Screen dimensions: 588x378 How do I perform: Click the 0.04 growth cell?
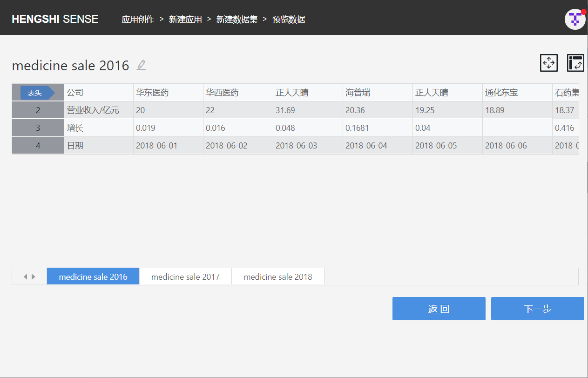point(447,128)
